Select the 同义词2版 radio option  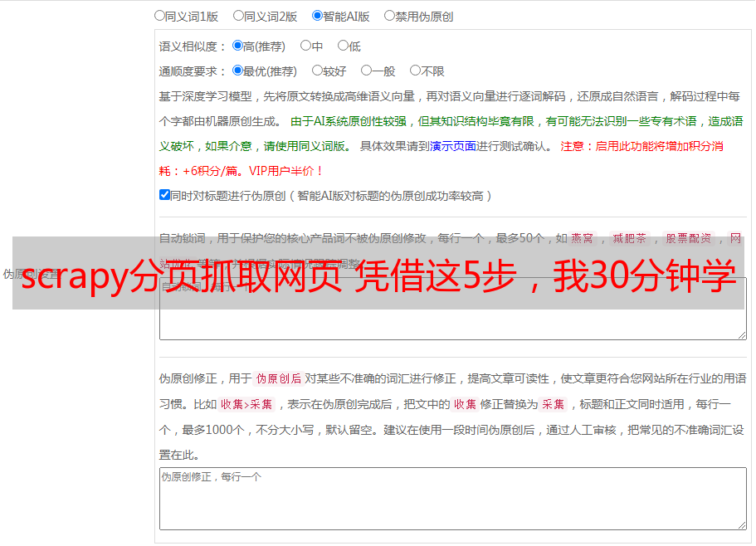(x=238, y=16)
